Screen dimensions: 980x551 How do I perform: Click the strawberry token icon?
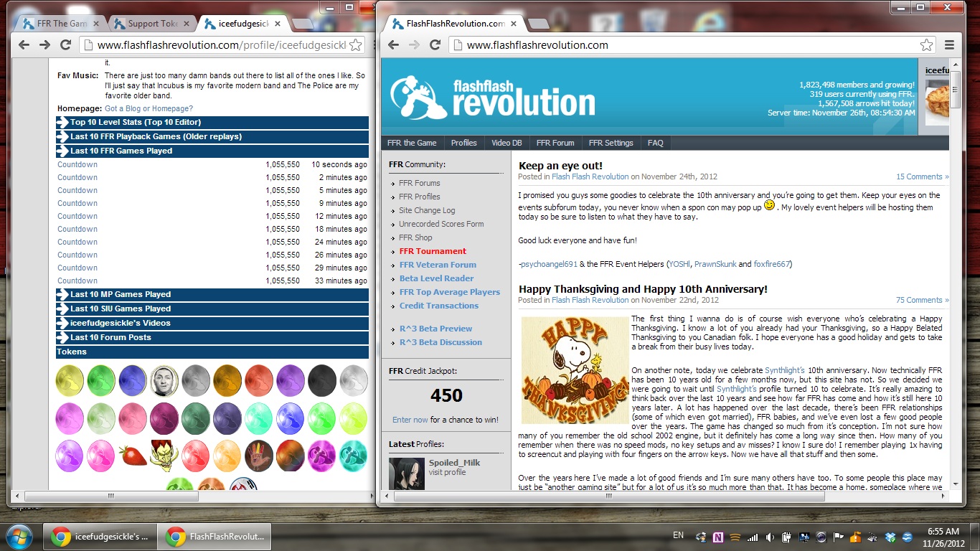pyautogui.click(x=133, y=456)
